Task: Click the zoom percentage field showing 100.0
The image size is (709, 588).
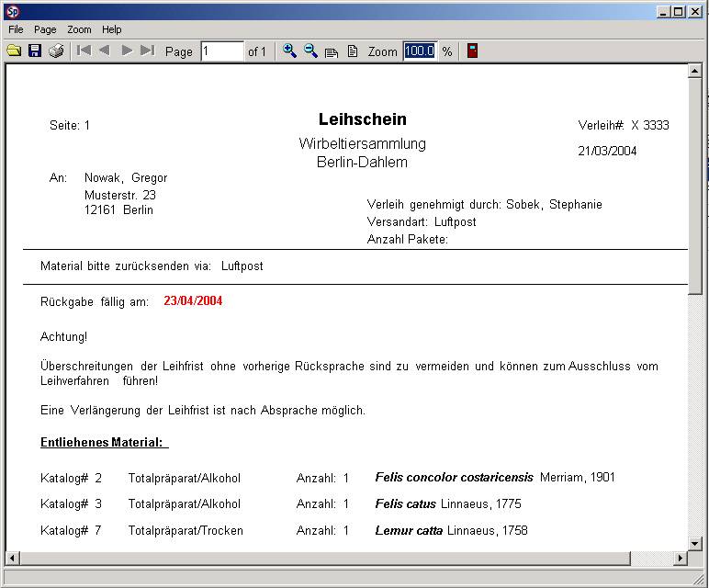Action: (x=420, y=51)
